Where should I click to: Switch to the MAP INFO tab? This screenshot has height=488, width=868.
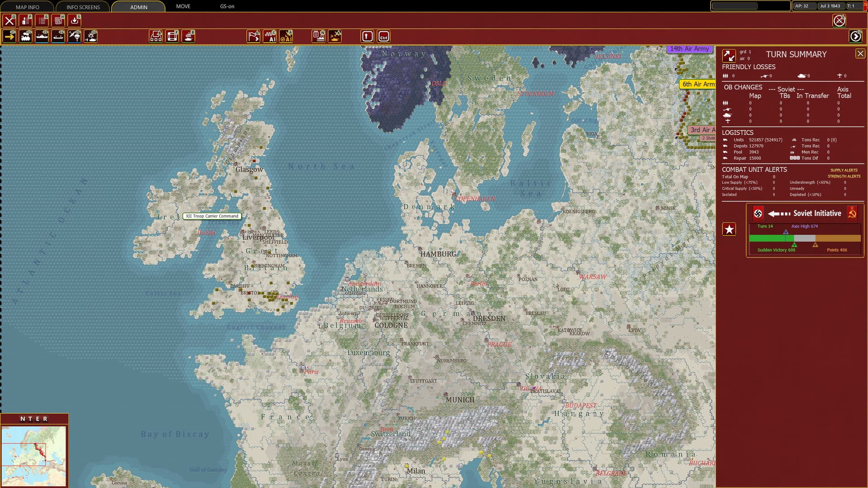tap(28, 7)
